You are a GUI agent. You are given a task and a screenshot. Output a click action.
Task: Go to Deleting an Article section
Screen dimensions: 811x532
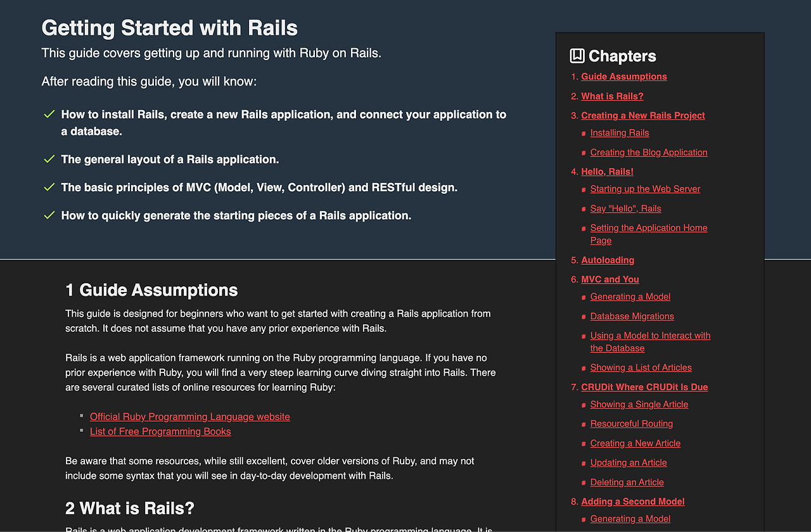click(x=627, y=482)
